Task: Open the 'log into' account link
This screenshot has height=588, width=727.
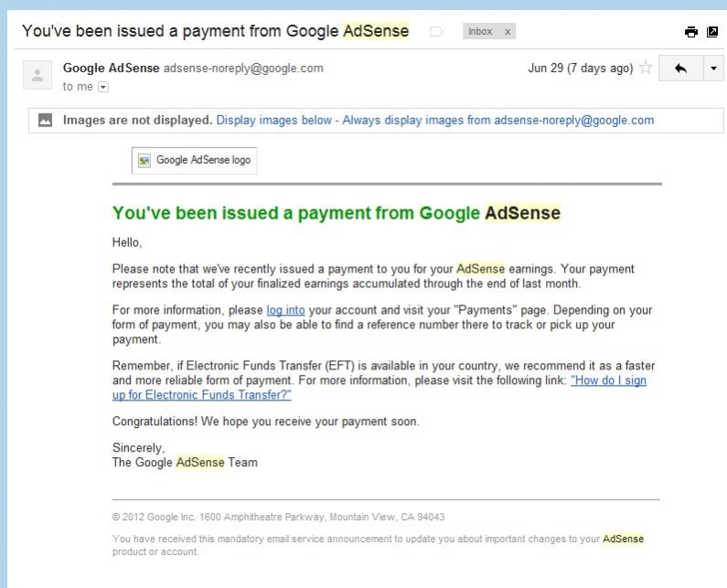Action: click(285, 310)
